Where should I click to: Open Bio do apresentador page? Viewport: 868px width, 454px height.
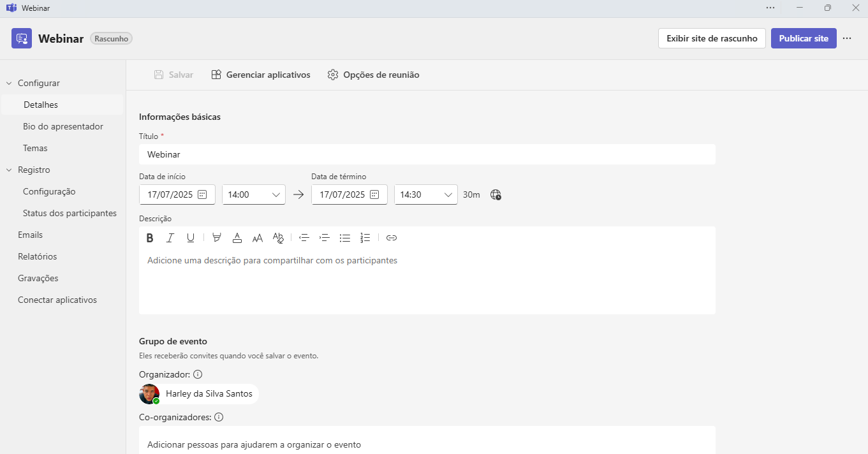point(63,126)
